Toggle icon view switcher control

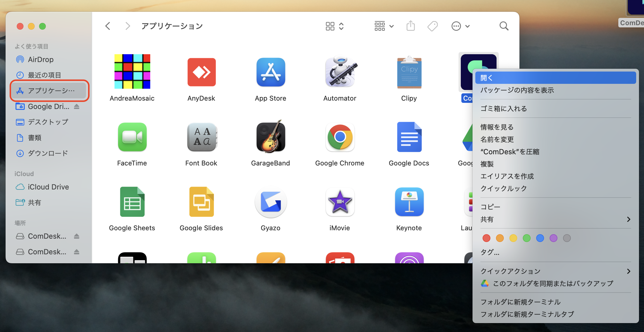[335, 26]
